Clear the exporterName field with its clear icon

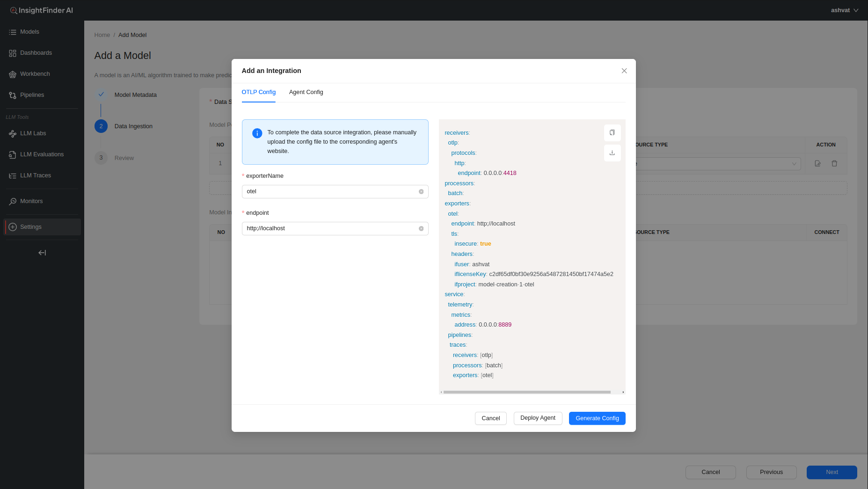click(421, 191)
